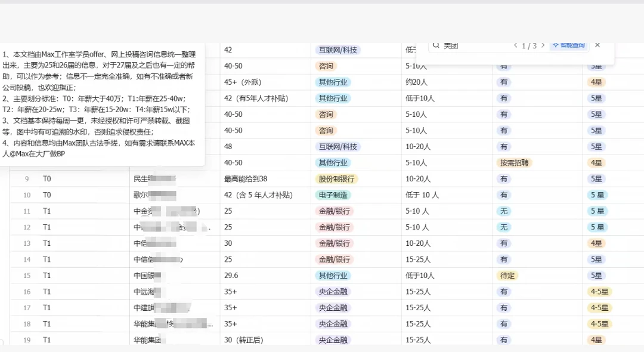This screenshot has width=644, height=352.
Task: Click the 1 / 3 match counter
Action: point(529,45)
